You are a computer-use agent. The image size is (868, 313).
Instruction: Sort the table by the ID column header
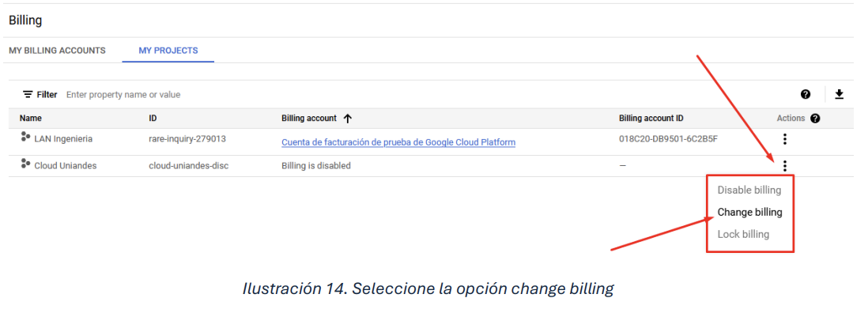tap(153, 119)
